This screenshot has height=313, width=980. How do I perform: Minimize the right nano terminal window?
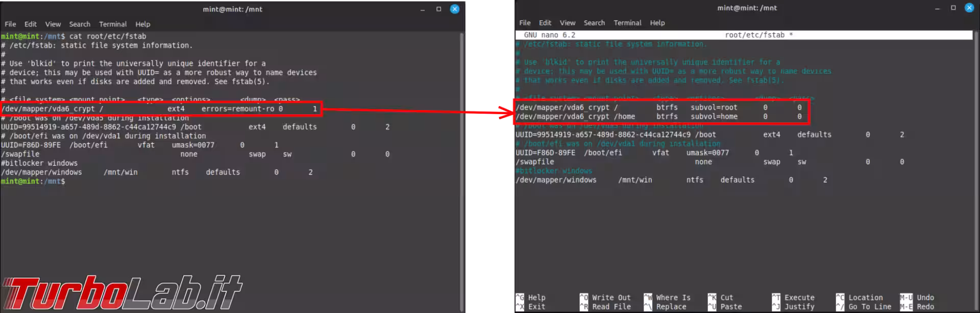(x=937, y=8)
